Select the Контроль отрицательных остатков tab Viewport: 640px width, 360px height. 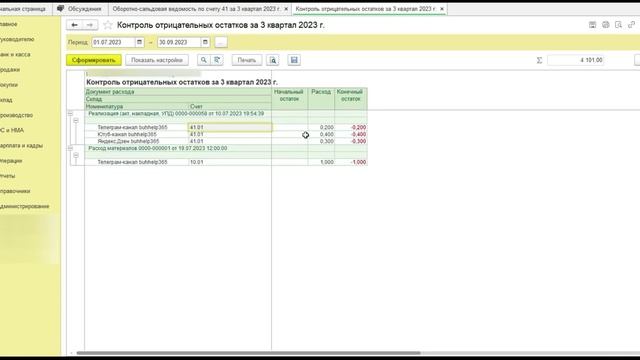(369, 9)
